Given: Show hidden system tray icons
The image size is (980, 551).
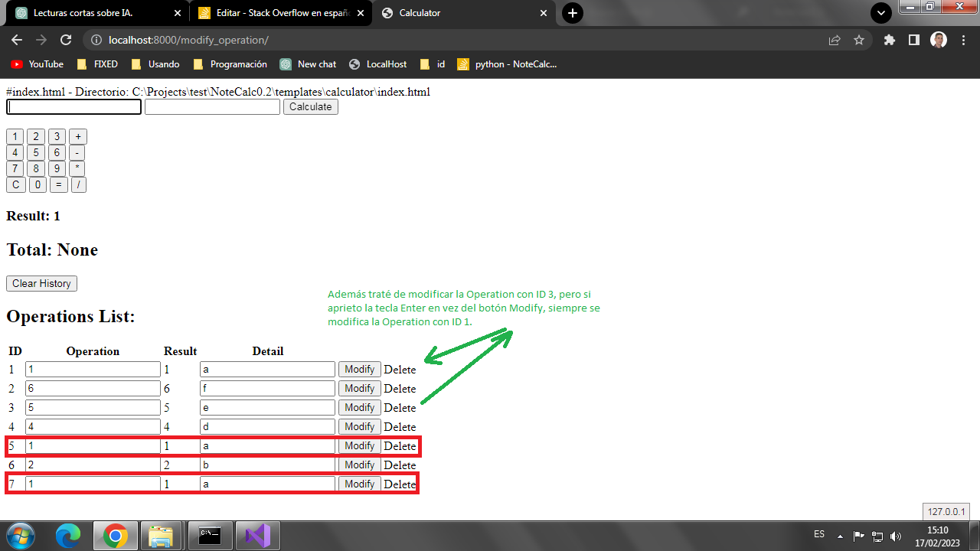Looking at the screenshot, I should coord(840,536).
